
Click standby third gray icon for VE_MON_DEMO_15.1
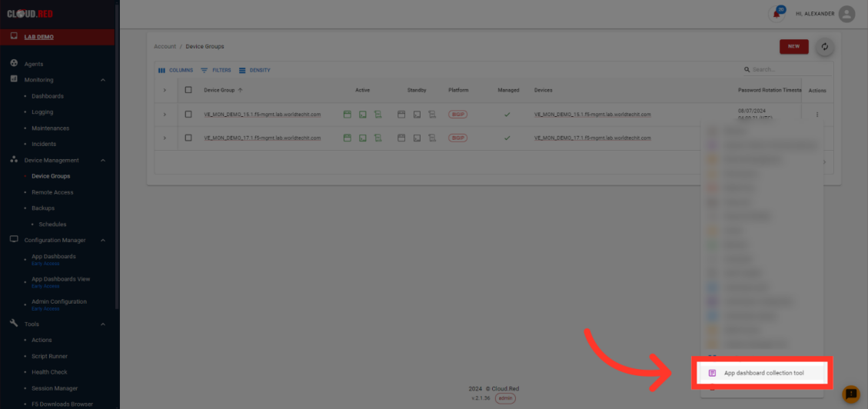(432, 115)
